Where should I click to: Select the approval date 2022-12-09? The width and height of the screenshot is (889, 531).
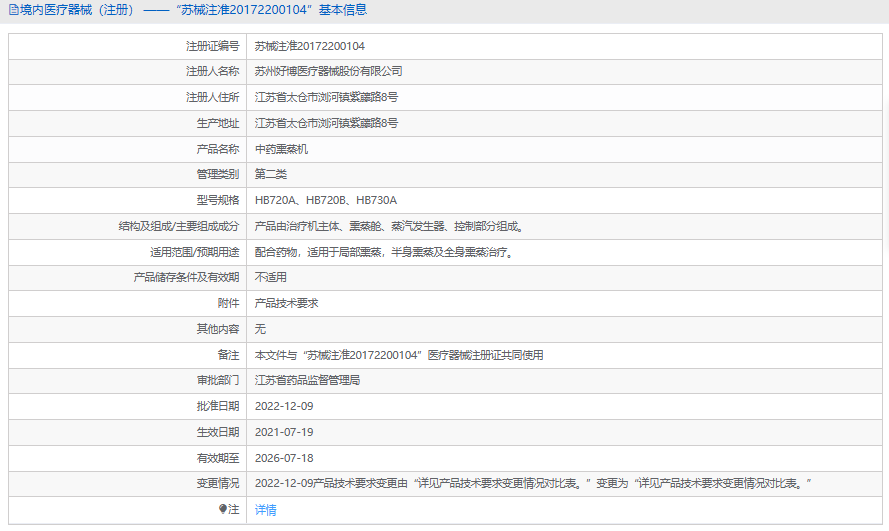click(284, 406)
